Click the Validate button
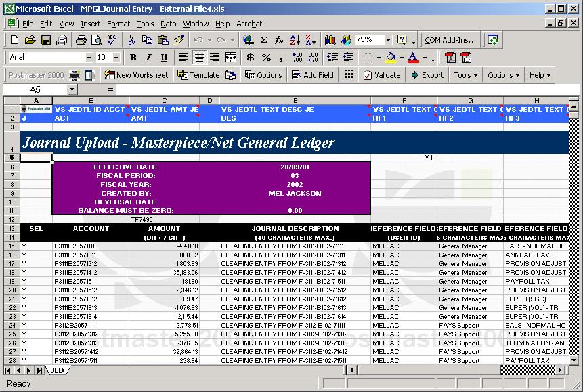The image size is (583, 392). 382,75
